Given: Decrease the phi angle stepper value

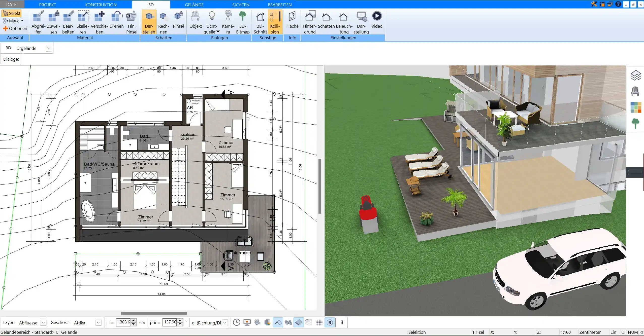Looking at the screenshot, I should pos(180,324).
